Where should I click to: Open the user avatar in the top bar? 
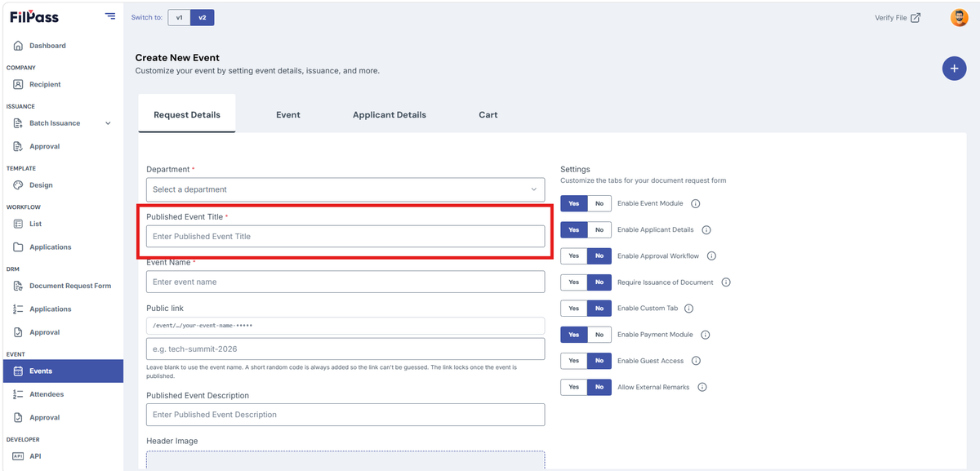click(x=960, y=17)
